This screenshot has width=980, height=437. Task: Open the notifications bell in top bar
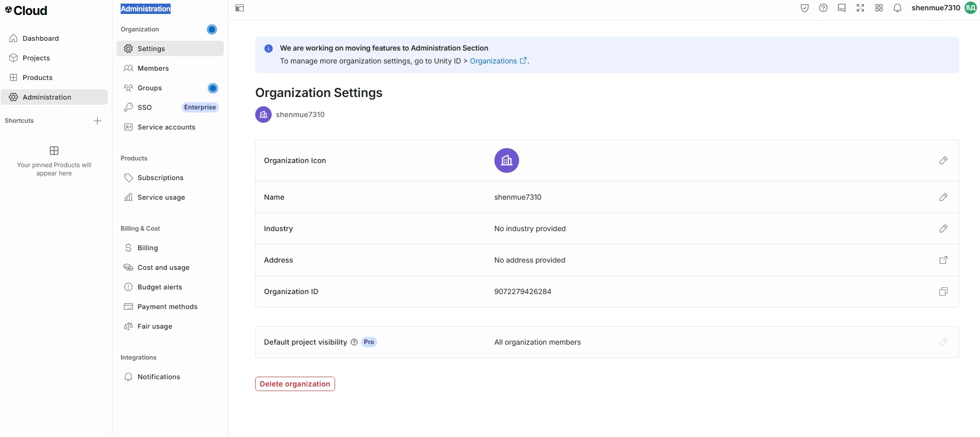point(898,8)
